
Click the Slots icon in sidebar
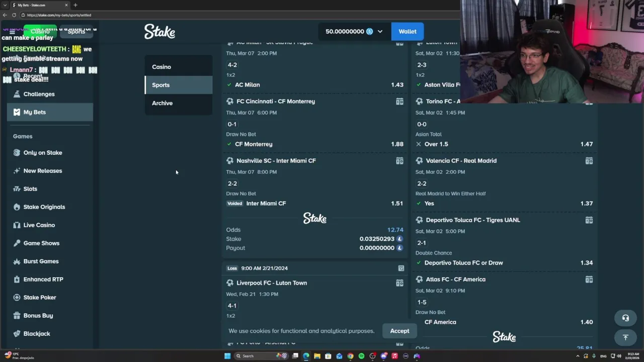pyautogui.click(x=17, y=189)
